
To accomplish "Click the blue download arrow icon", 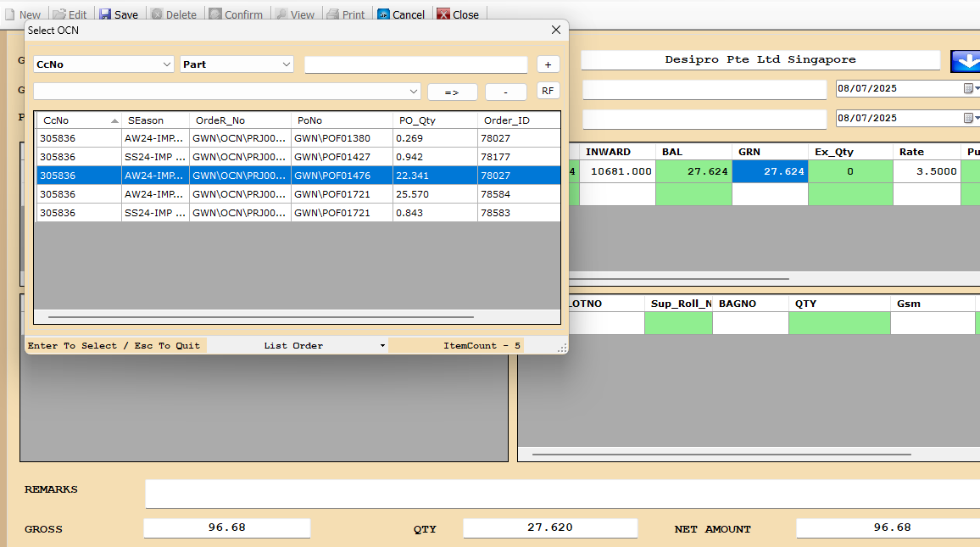I will 965,61.
